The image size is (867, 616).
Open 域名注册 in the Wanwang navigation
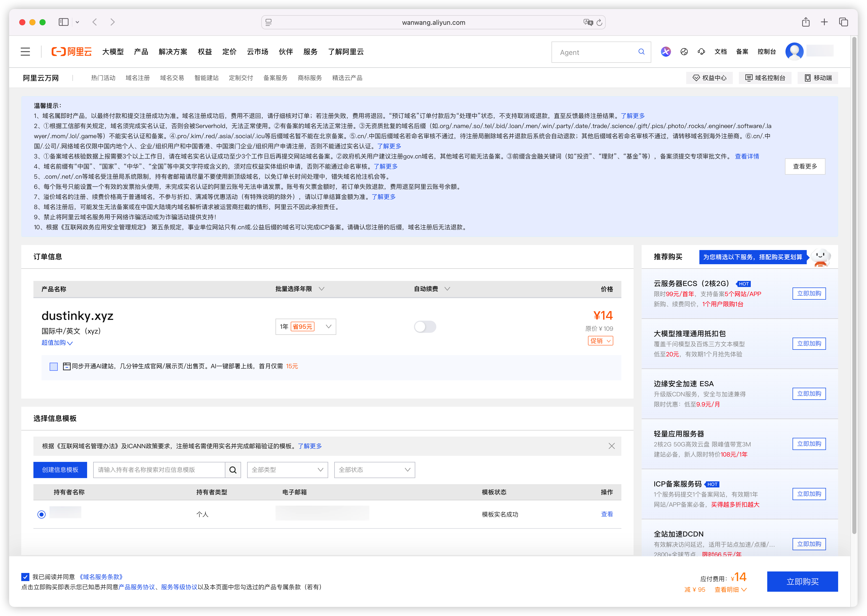pyautogui.click(x=137, y=78)
